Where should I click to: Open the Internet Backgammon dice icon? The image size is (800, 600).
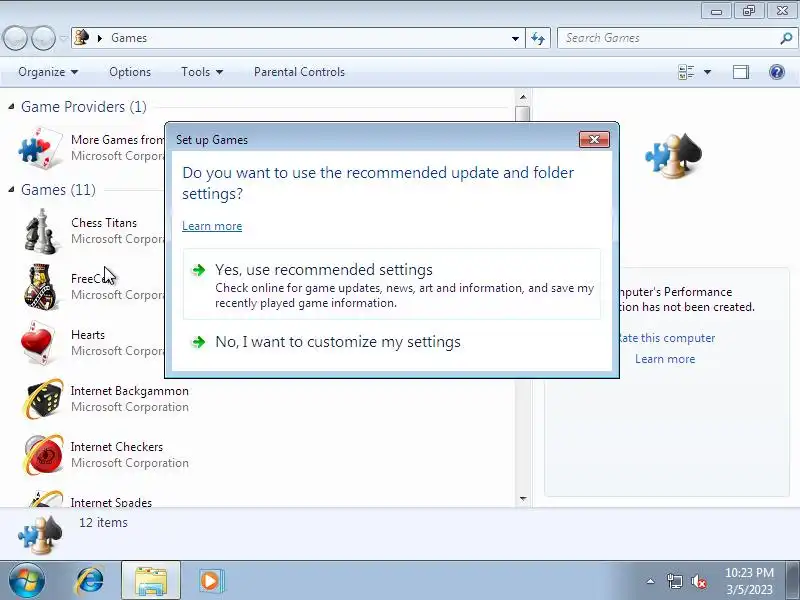pyautogui.click(x=43, y=399)
